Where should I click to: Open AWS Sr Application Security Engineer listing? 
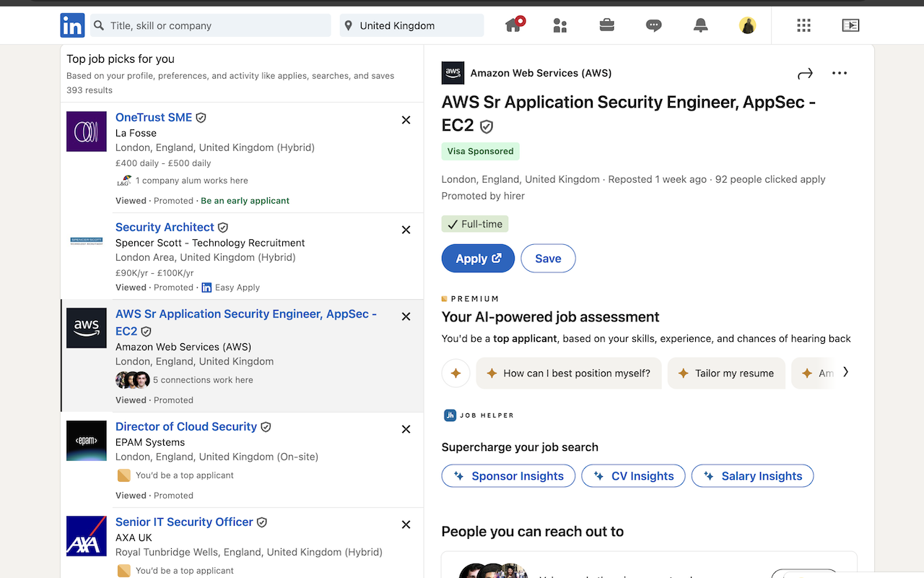[246, 322]
